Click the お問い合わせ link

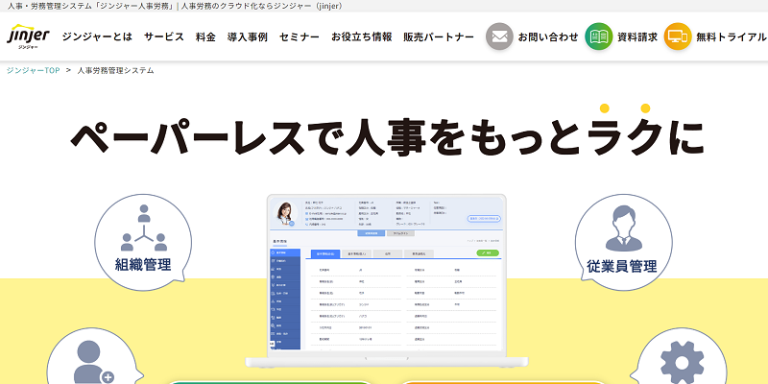pyautogui.click(x=548, y=37)
